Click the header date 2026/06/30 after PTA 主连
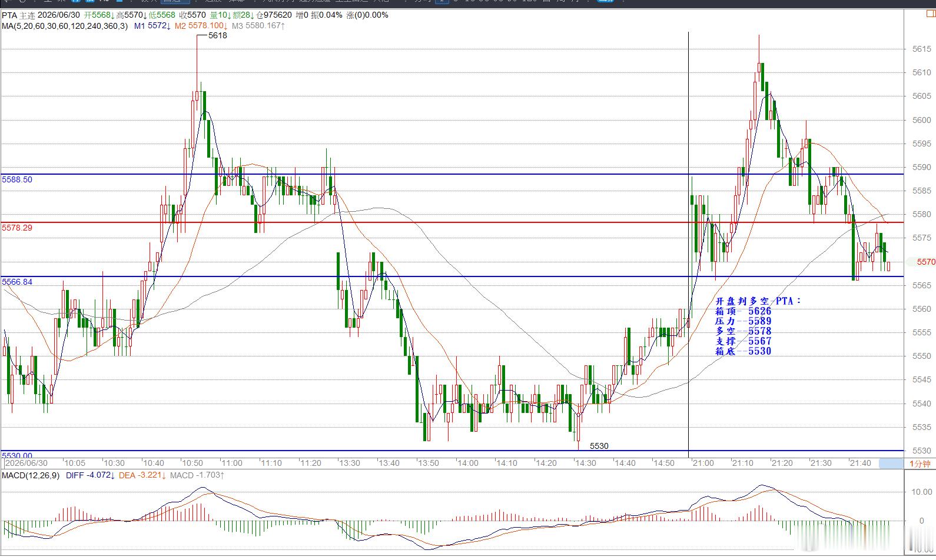936x560 pixels. click(x=59, y=15)
